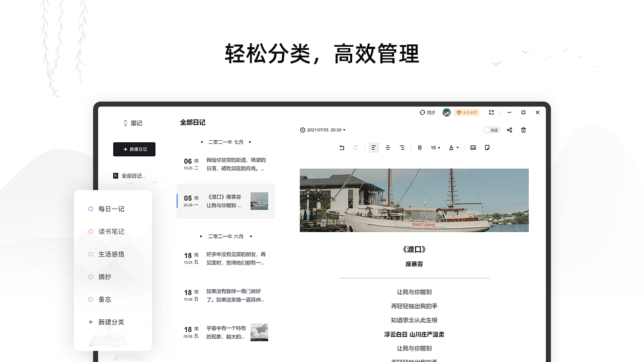
Task: Open the insert image tool
Action: 472,147
